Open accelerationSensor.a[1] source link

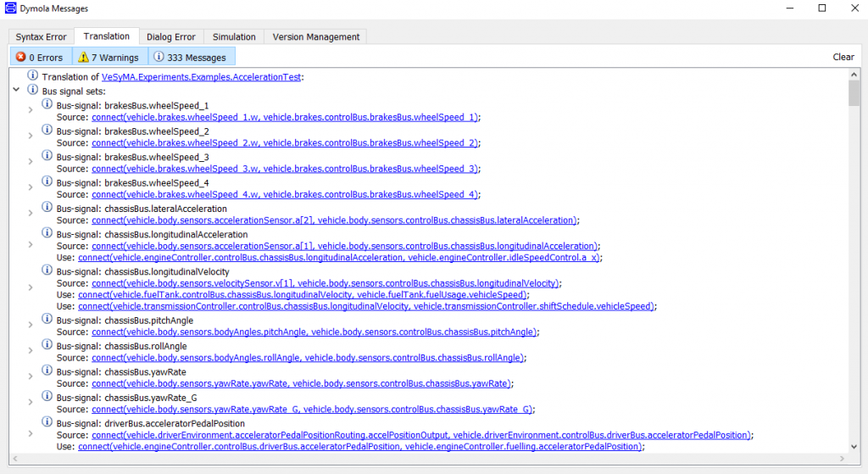[344, 246]
